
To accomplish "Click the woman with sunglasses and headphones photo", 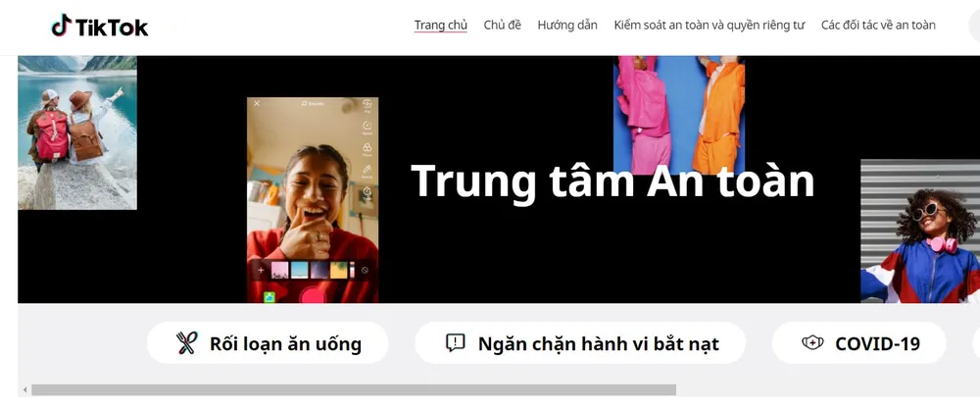I will coord(920,232).
